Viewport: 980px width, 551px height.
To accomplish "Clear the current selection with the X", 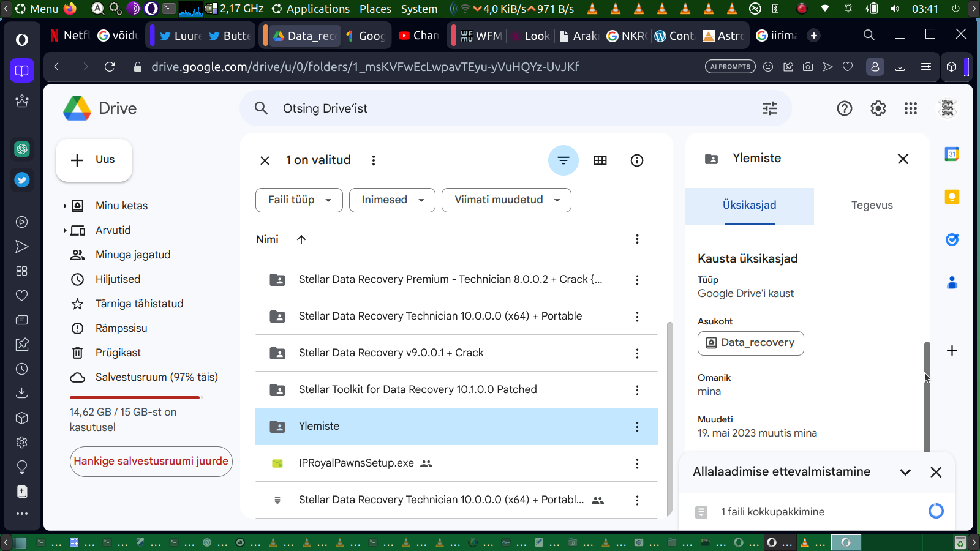I will [265, 160].
